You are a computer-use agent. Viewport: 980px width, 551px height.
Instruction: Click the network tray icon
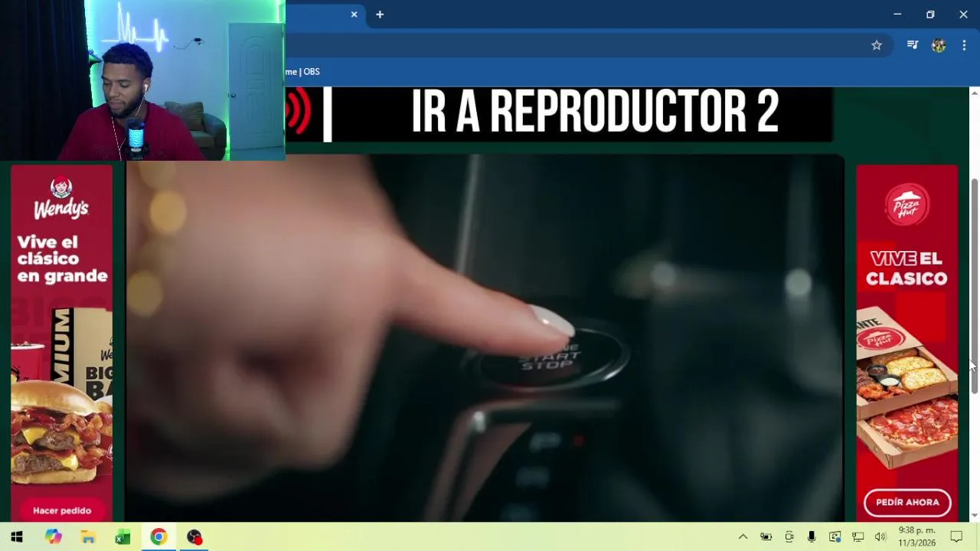click(x=857, y=537)
